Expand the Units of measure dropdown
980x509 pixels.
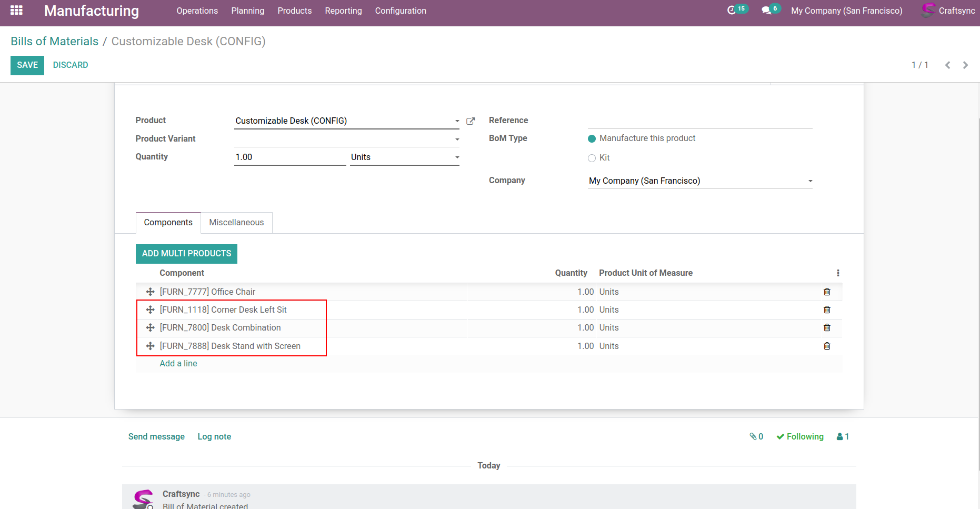tap(457, 157)
